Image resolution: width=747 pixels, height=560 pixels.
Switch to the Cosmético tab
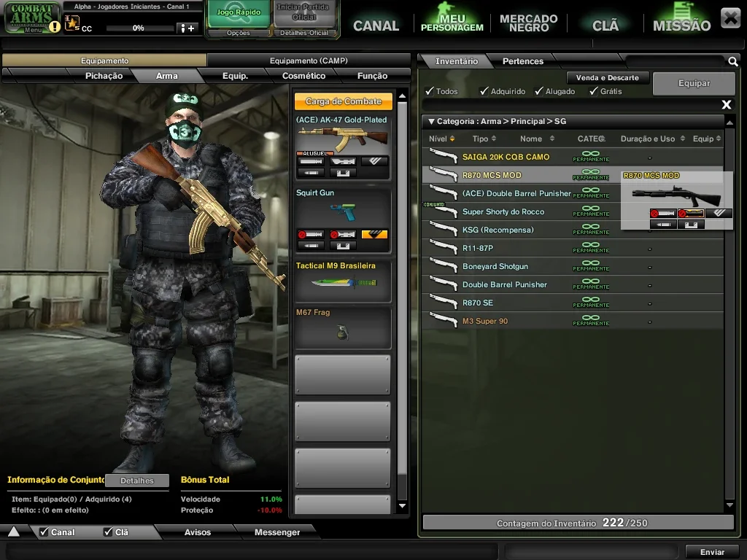click(303, 76)
